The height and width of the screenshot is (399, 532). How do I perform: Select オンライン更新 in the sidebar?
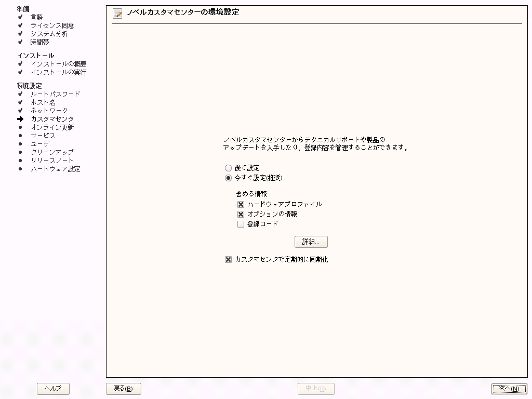[x=49, y=127]
